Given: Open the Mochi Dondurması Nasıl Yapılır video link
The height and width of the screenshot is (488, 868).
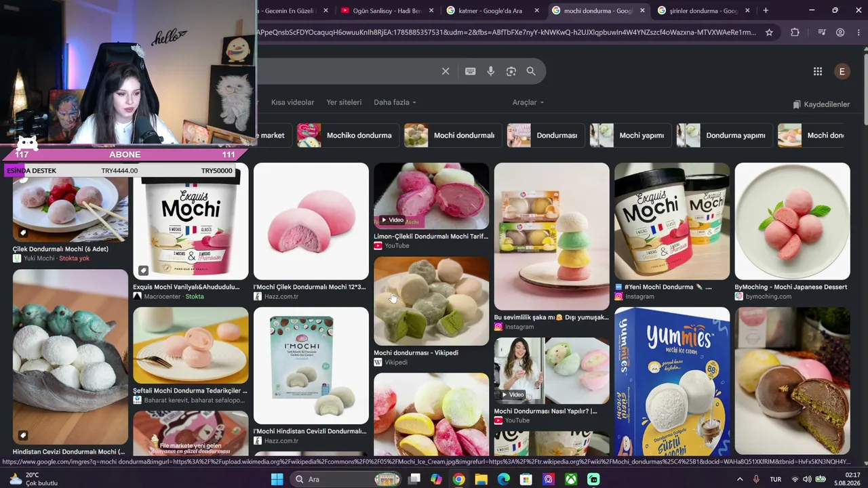Looking at the screenshot, I should click(x=545, y=411).
